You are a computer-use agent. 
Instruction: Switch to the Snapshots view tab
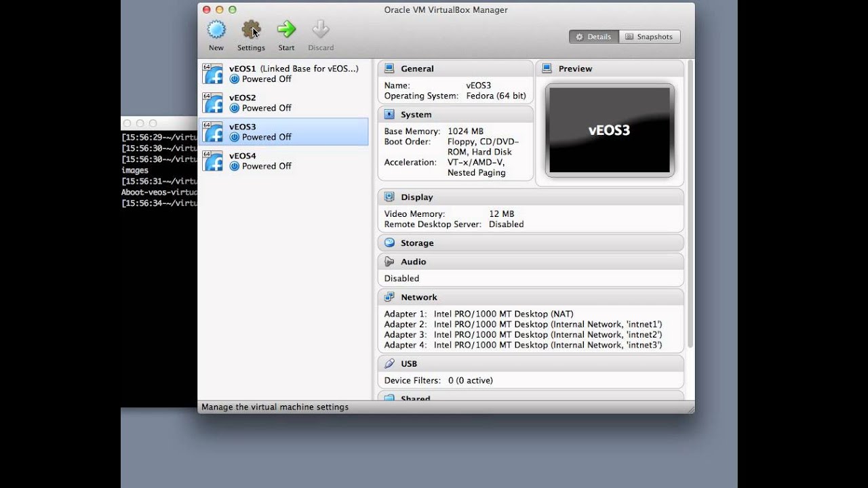click(650, 37)
